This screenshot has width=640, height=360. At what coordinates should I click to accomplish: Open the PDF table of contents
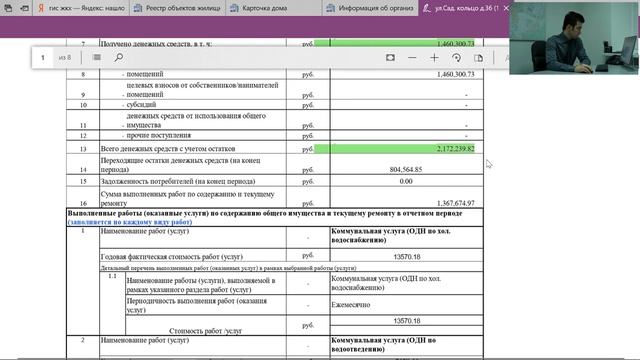pos(97,58)
